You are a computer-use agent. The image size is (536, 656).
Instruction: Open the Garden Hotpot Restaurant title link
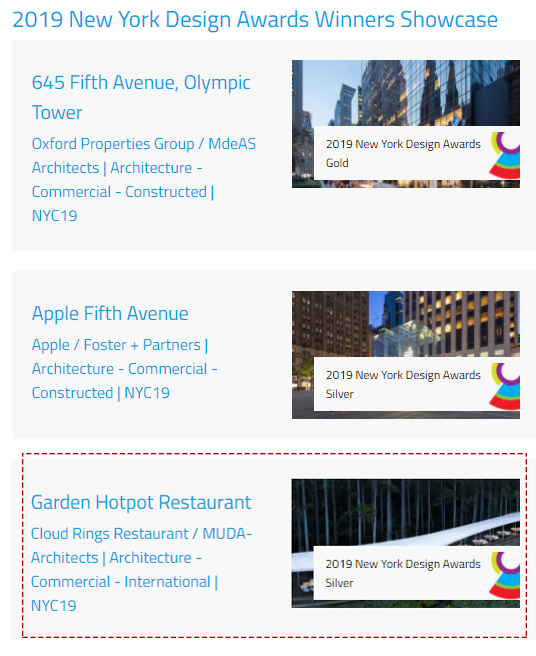click(x=141, y=502)
